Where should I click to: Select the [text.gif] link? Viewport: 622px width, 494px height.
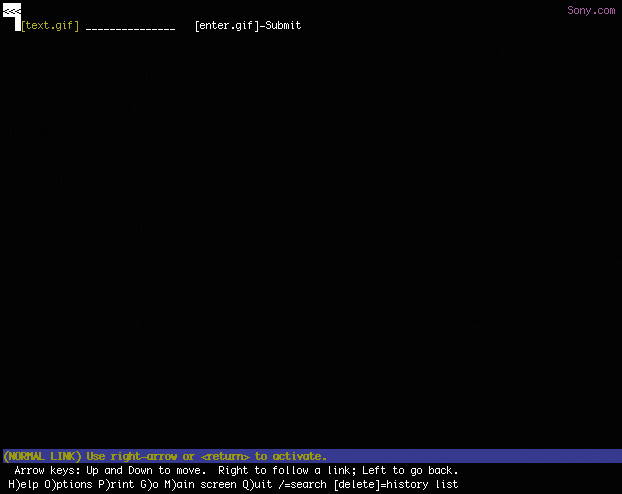pos(50,25)
